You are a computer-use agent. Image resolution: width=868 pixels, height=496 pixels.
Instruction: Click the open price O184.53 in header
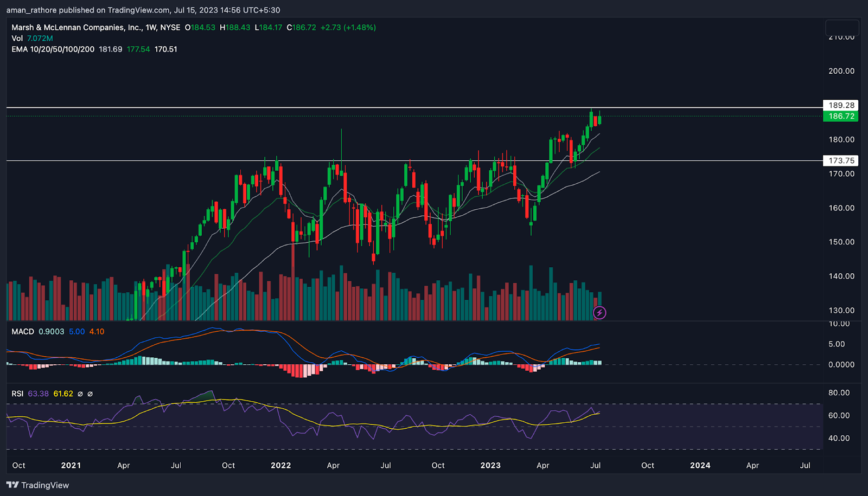tap(200, 27)
